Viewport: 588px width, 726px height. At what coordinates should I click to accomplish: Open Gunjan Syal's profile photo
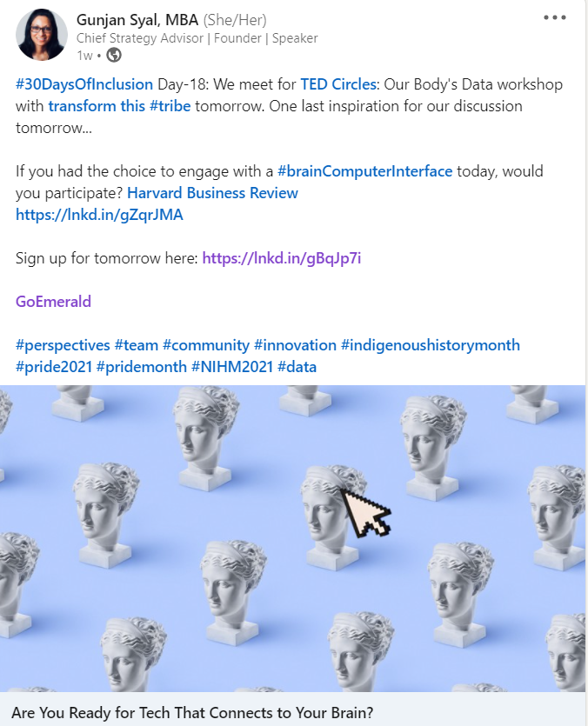point(41,35)
